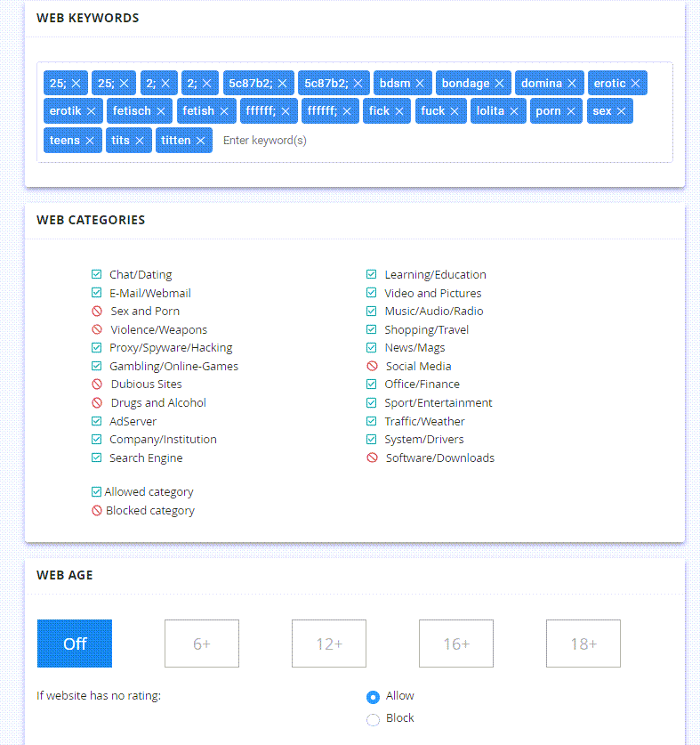Set web age filter to 6+
The width and height of the screenshot is (700, 745).
point(202,644)
